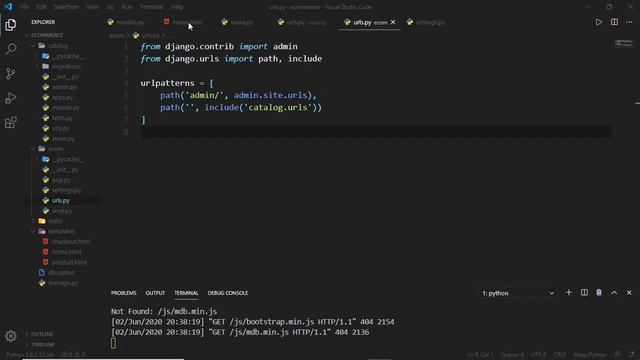Run the Python file with play icon
The width and height of the screenshot is (640, 360).
tap(599, 22)
